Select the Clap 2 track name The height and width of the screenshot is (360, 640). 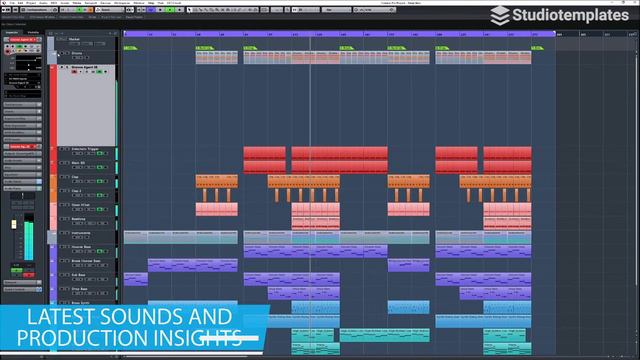(x=76, y=191)
